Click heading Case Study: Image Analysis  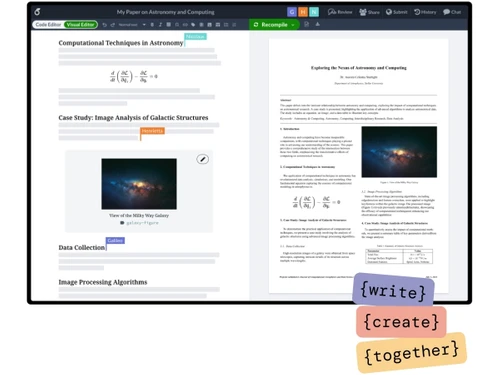[x=133, y=118]
